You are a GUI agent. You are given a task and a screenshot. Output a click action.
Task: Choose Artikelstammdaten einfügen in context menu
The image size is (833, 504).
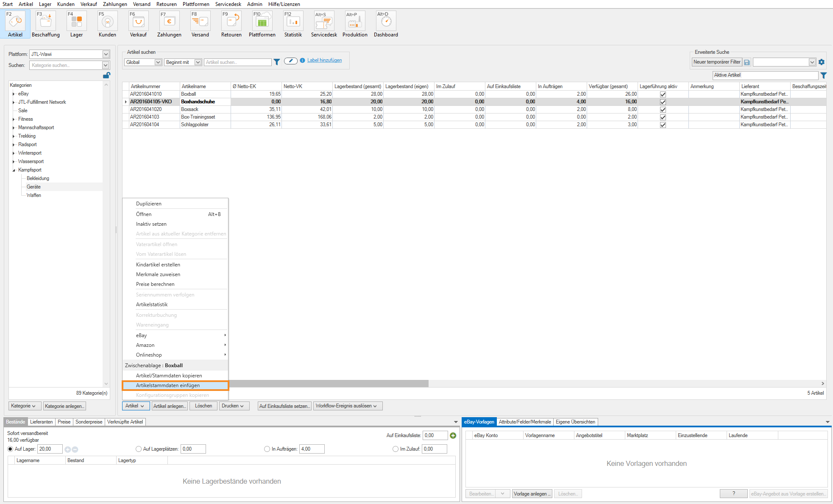coord(168,385)
